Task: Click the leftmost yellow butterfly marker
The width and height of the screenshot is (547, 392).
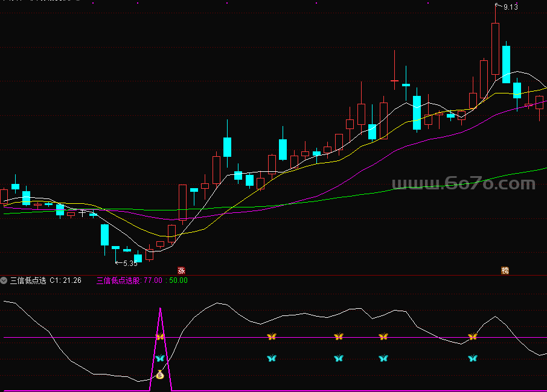Action: coord(159,337)
